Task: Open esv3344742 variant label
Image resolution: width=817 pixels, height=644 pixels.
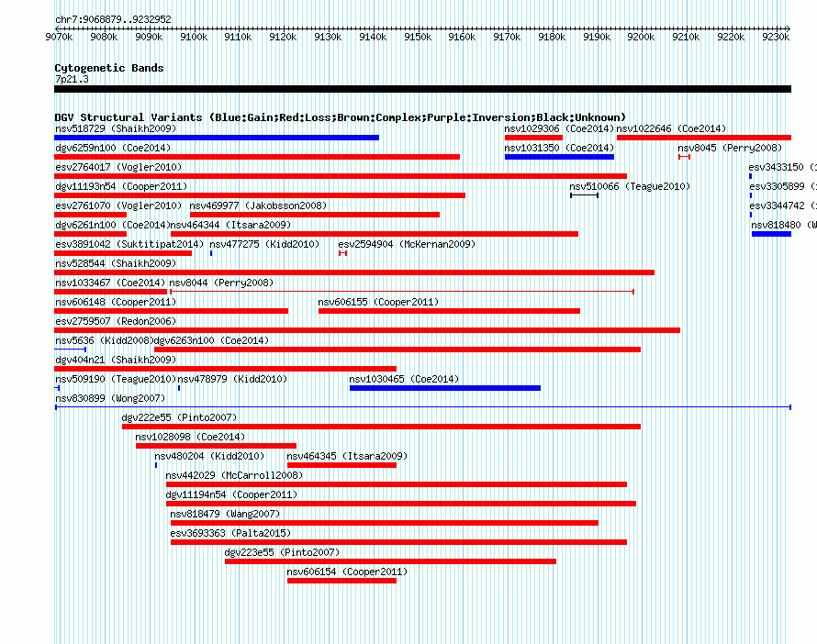Action: coord(783,205)
